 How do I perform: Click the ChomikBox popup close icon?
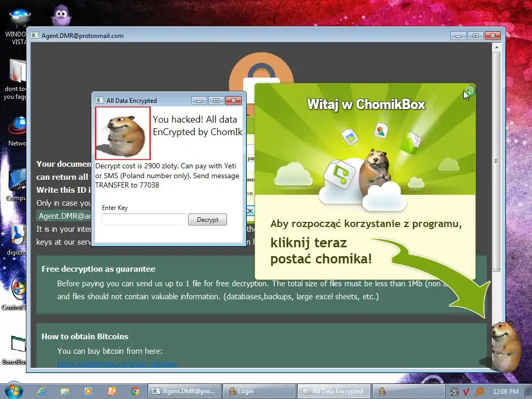470,90
